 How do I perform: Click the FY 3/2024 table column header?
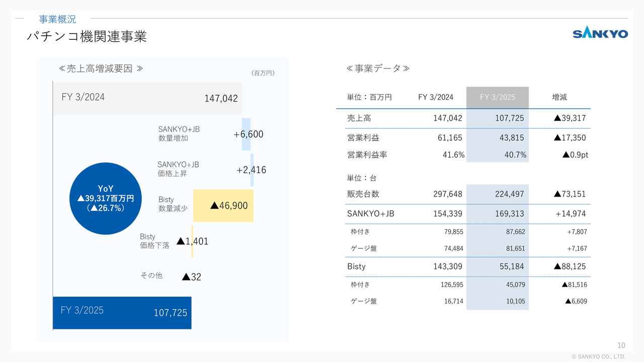(436, 97)
